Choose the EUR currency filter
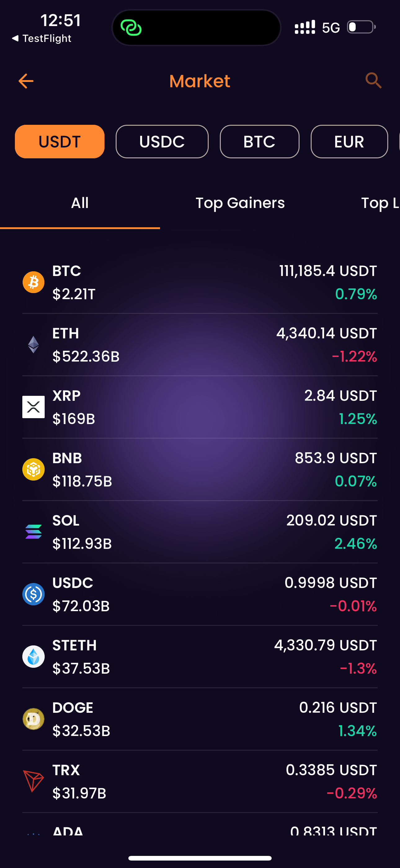This screenshot has width=400, height=868. [x=349, y=142]
